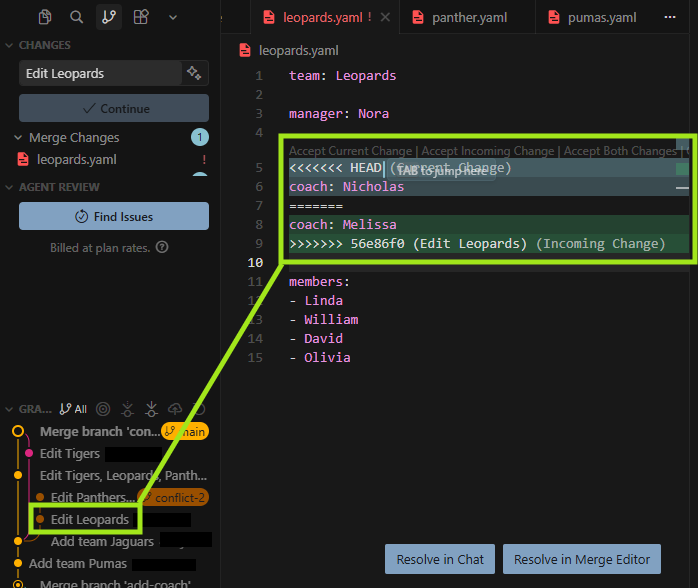Click the go to current history item icon
The image size is (698, 588).
tap(103, 409)
